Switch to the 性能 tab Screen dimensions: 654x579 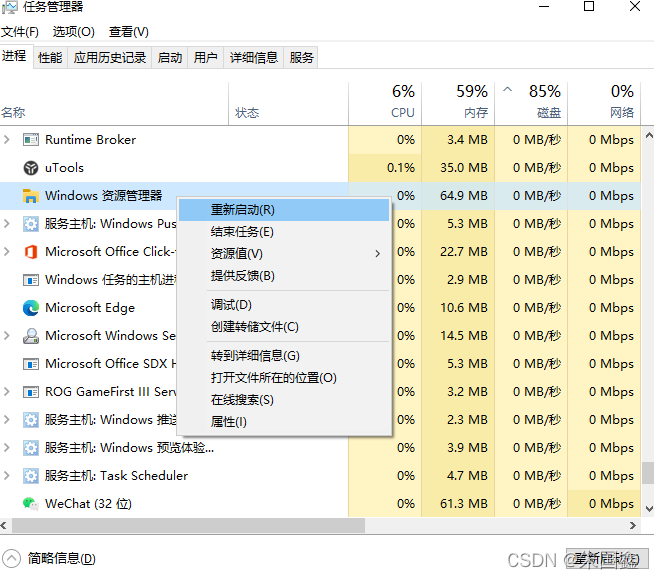[50, 58]
